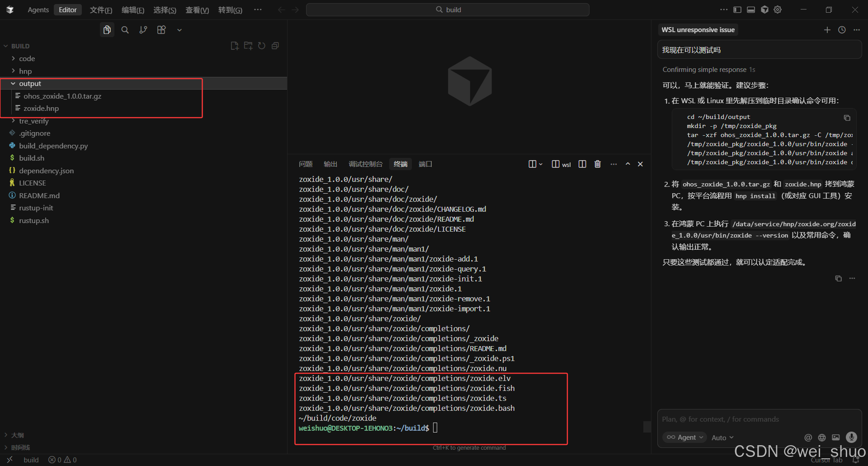This screenshot has height=466, width=868.
Task: Click the New Folder icon in BUILD explorer
Action: [248, 46]
